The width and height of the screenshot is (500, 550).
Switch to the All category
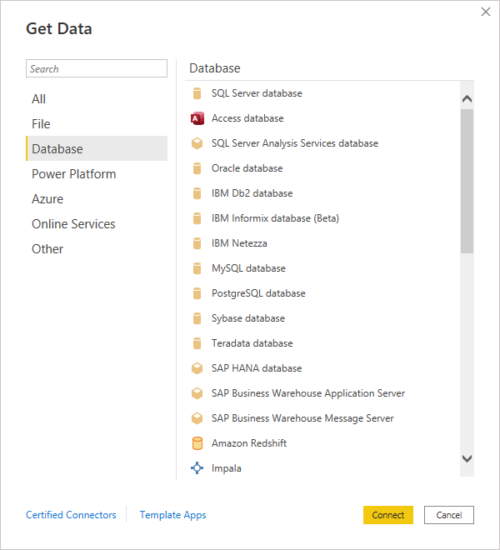[96, 99]
